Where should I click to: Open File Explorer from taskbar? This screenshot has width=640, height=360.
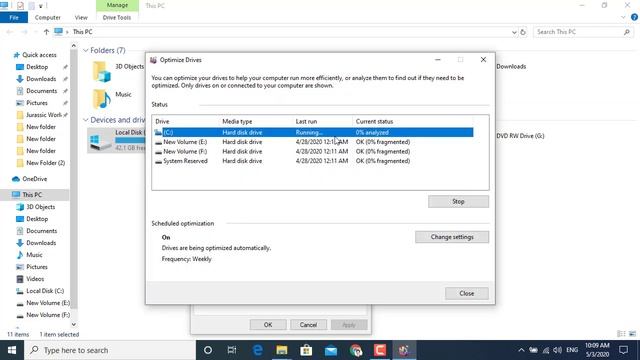[x=282, y=350]
